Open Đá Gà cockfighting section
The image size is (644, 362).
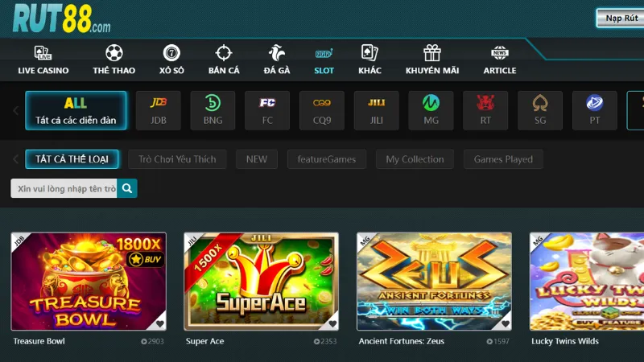click(x=277, y=60)
